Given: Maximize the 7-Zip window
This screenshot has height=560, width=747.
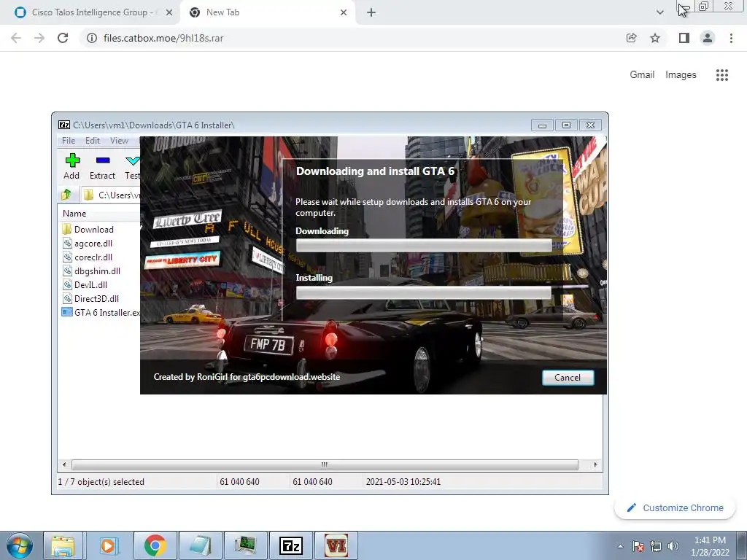Looking at the screenshot, I should (x=566, y=125).
